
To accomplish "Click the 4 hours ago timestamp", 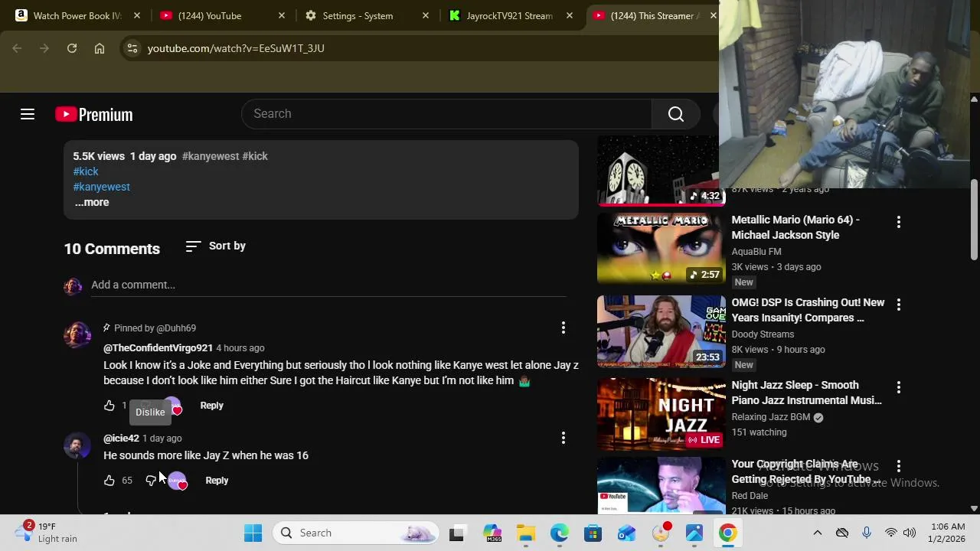I will click(x=240, y=348).
